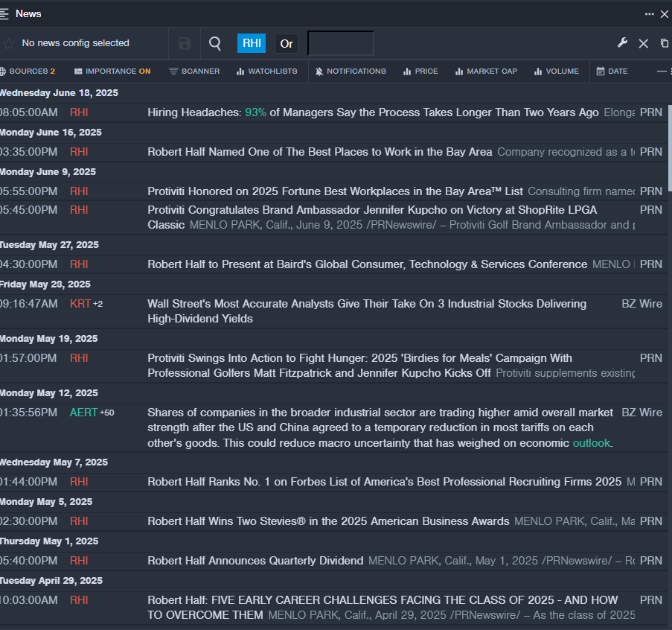Open Robert Half Announces Quarterly Dividend headline

(x=255, y=561)
